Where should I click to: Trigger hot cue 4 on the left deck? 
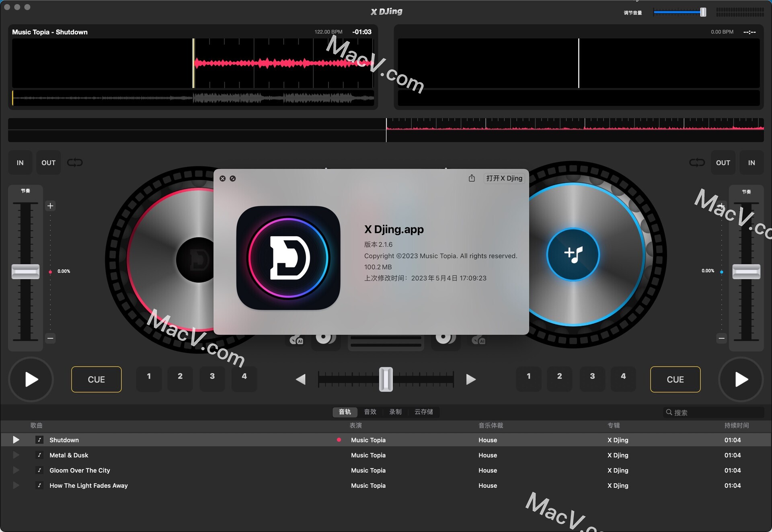coord(244,379)
